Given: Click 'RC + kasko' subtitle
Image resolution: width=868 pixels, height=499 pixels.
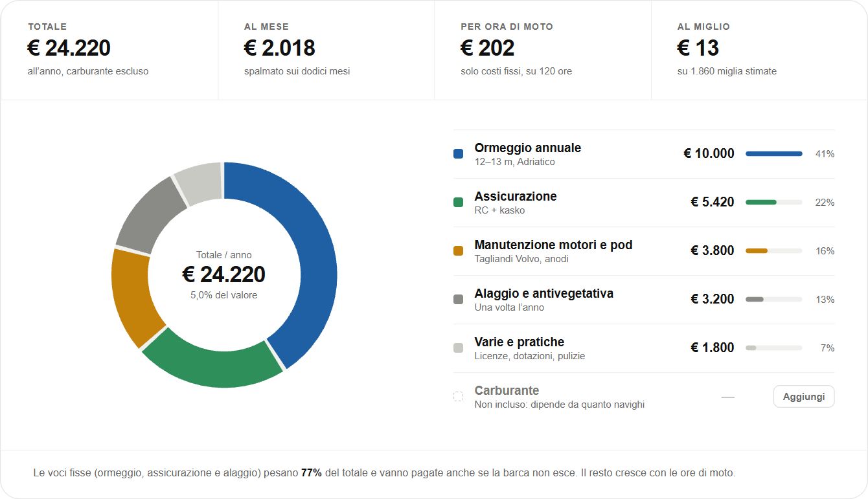Looking at the screenshot, I should pos(499,210).
